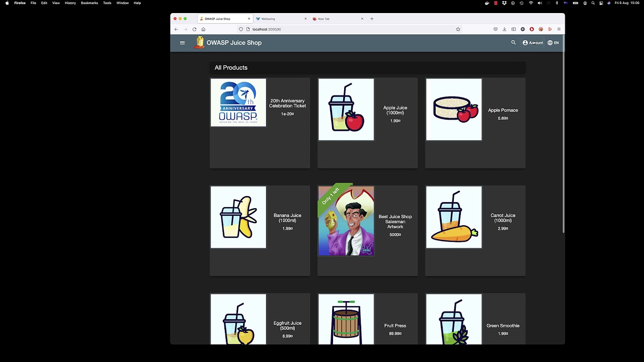Image resolution: width=644 pixels, height=362 pixels.
Task: Click the OWASP Juice Shop logo icon
Action: click(x=200, y=43)
